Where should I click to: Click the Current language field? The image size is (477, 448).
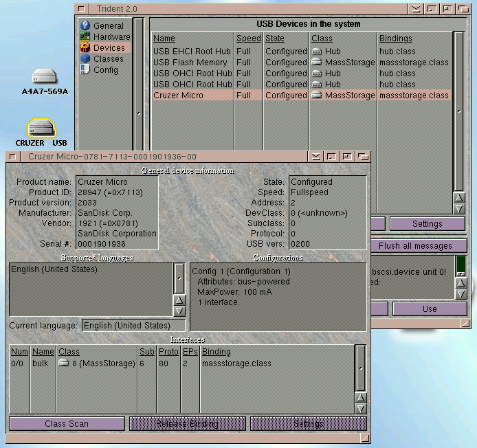point(133,326)
